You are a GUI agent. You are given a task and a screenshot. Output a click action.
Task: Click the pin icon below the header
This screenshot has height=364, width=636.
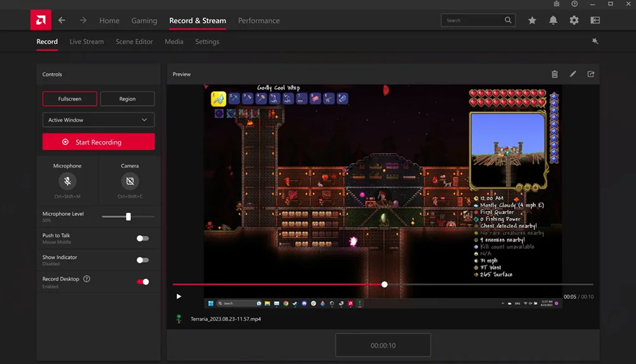[595, 41]
